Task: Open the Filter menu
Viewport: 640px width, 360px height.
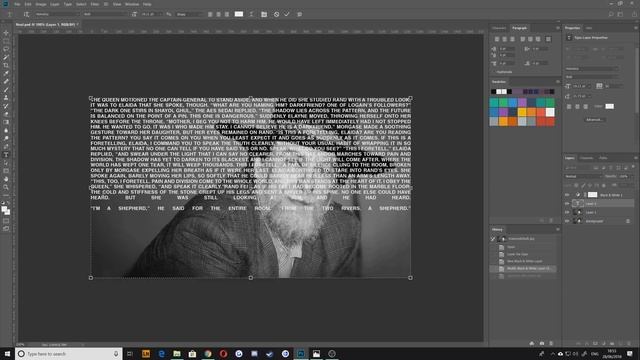Action: pos(95,4)
